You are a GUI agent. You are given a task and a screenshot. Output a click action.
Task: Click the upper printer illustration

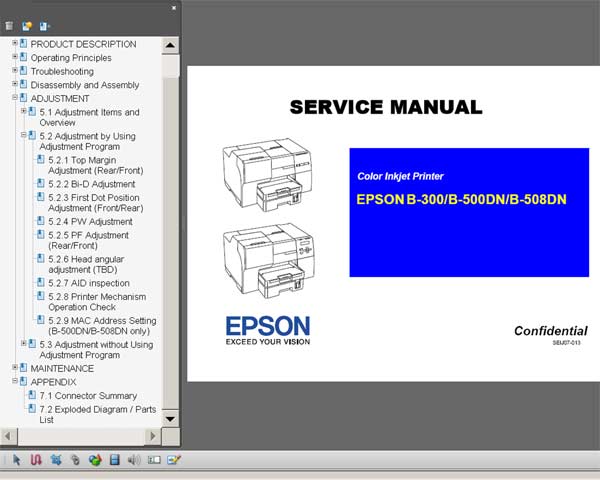coord(268,175)
